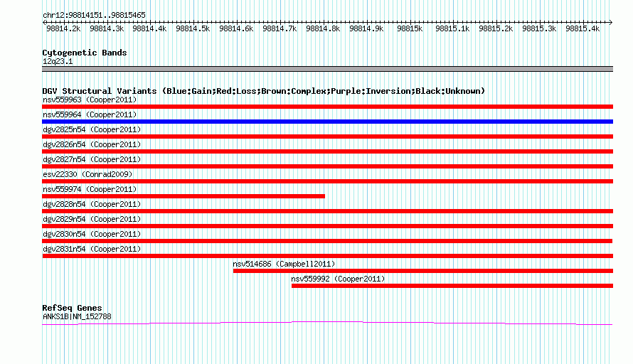
Task: Select the red bar under dgv2831n54
Action: (327, 256)
